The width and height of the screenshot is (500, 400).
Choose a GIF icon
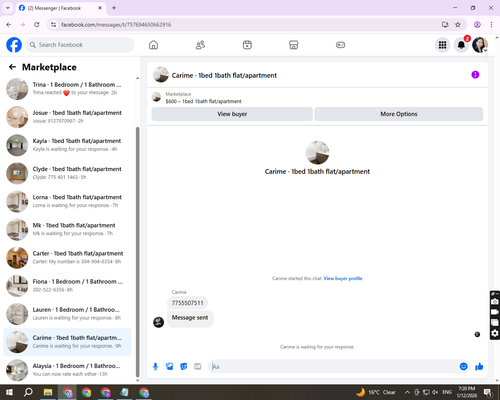pos(198,367)
